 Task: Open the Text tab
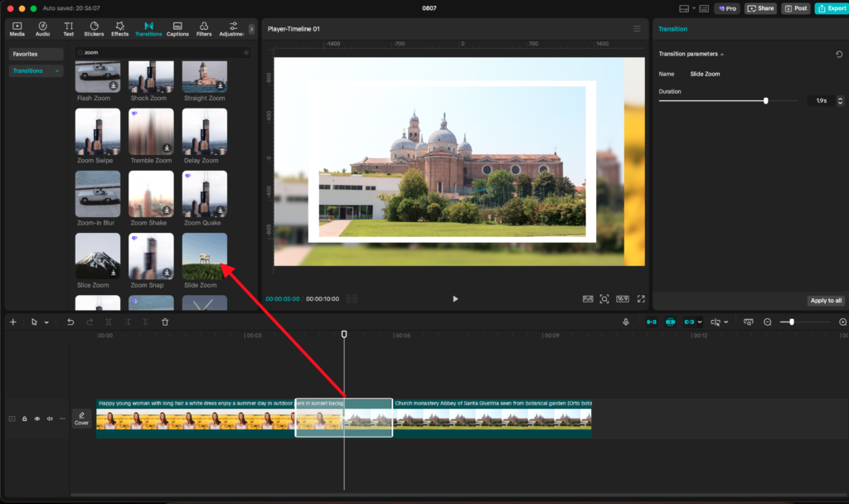(68, 29)
